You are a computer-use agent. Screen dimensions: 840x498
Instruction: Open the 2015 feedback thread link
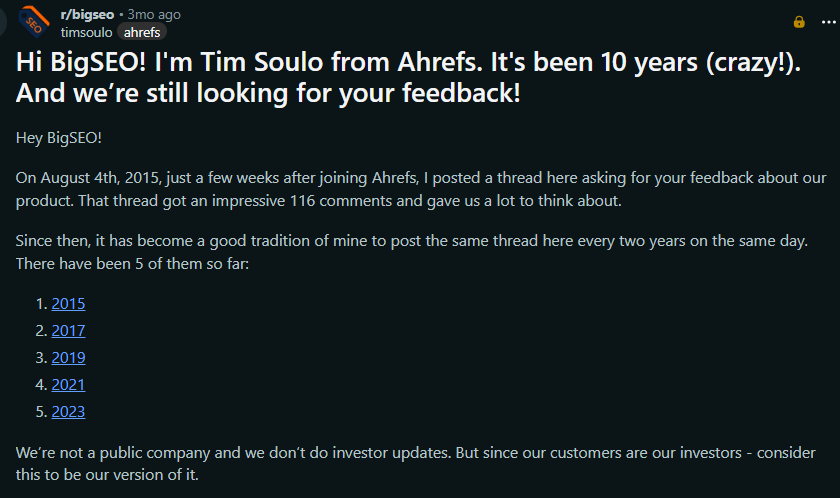click(68, 303)
